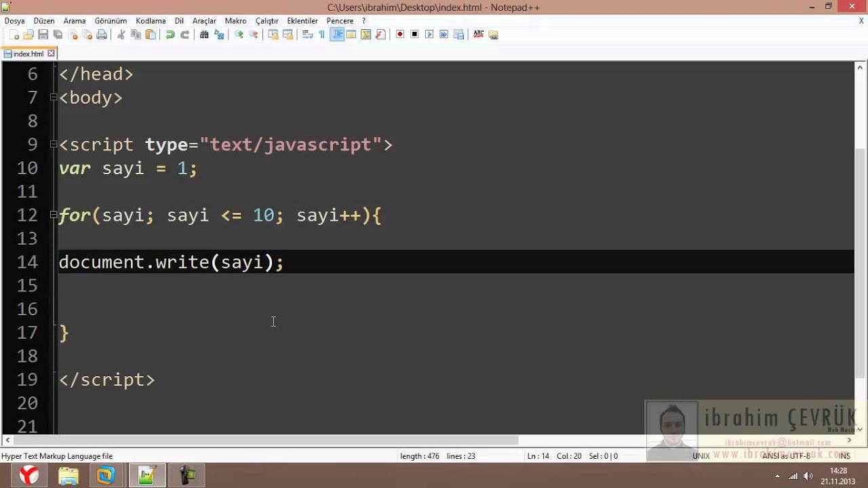The width and height of the screenshot is (868, 488).
Task: Open the Düzen menu
Action: click(44, 21)
